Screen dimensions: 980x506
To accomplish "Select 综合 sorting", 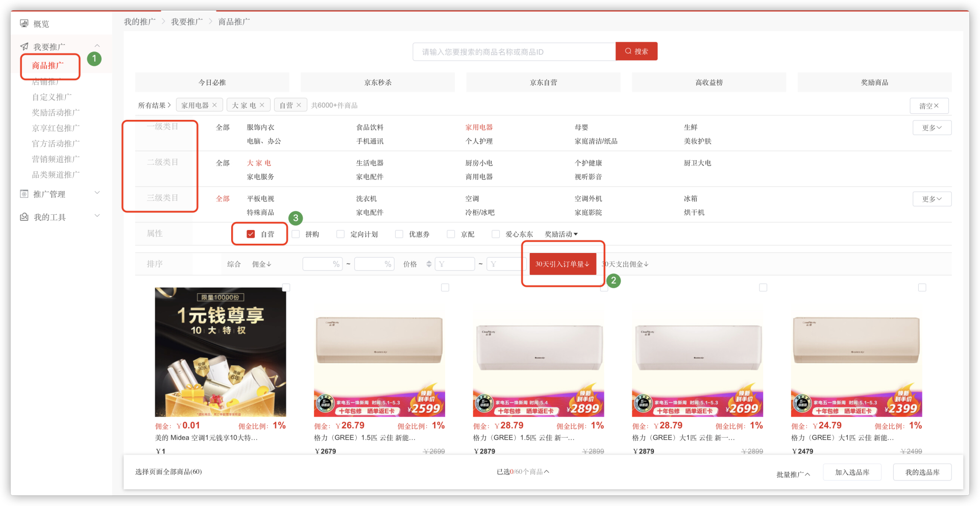I will [234, 264].
